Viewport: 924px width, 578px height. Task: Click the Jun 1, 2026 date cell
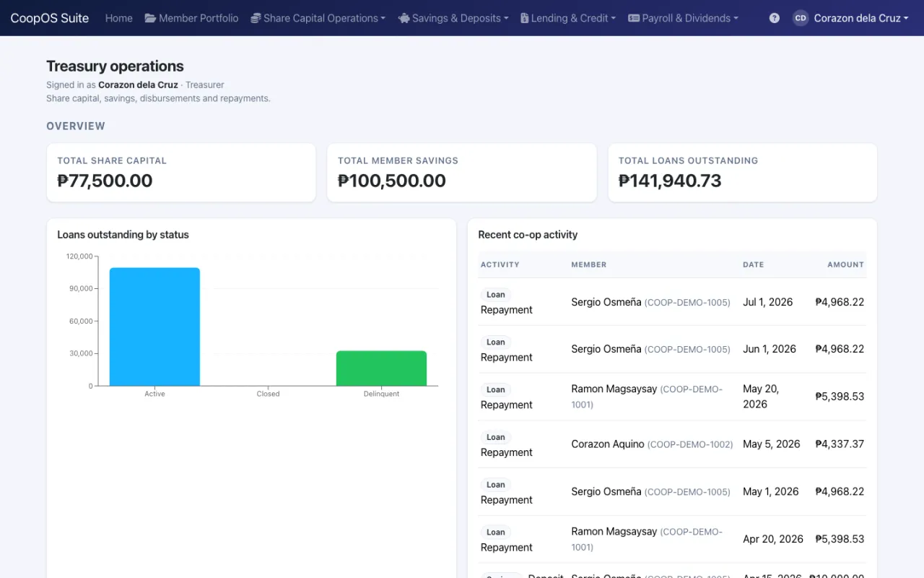tap(770, 349)
